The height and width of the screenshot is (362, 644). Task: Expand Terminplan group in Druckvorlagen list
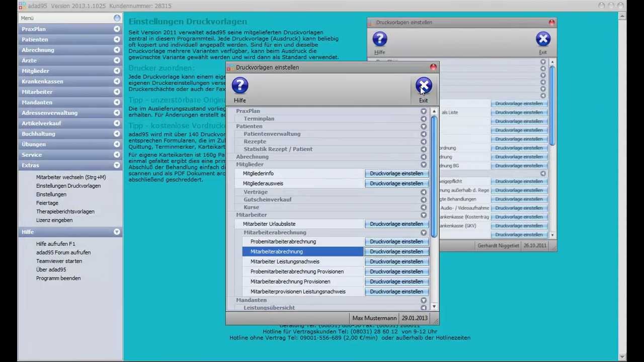424,119
